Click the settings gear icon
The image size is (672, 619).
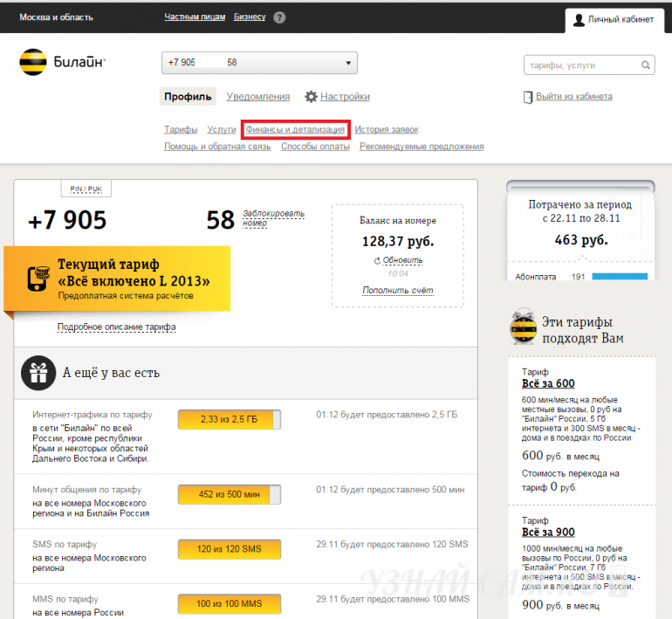(312, 96)
